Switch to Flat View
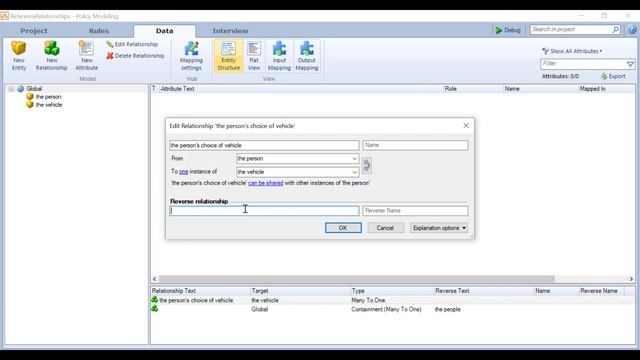 (x=254, y=56)
